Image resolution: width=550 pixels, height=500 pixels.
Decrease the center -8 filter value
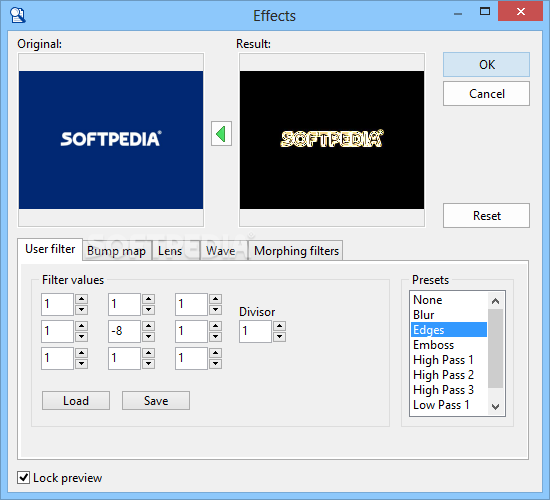coord(149,336)
